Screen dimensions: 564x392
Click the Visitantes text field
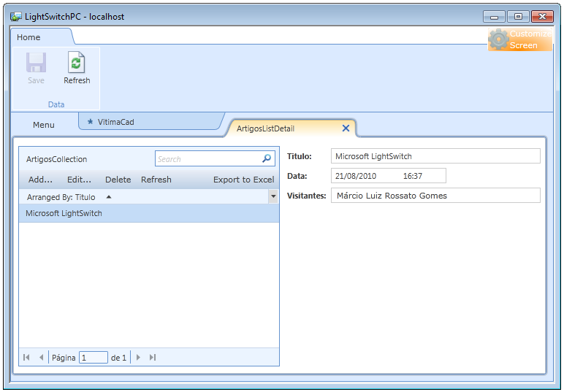point(435,196)
